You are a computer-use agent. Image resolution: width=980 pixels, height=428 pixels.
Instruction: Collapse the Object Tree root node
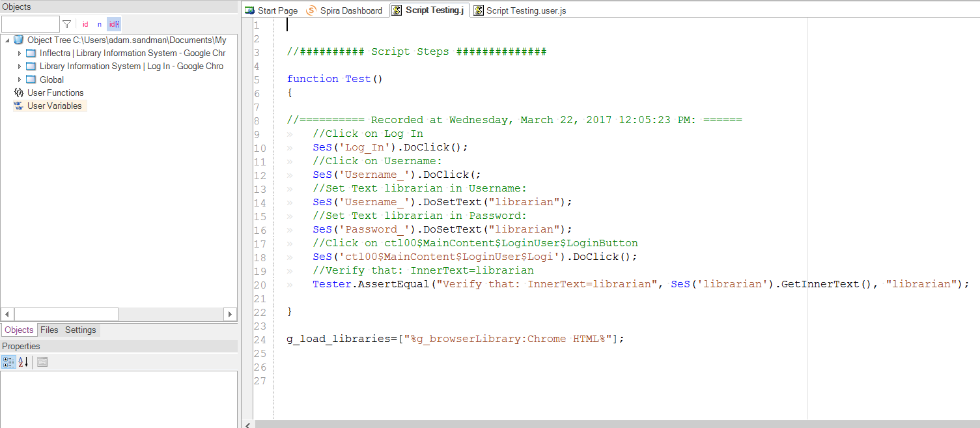[x=7, y=40]
